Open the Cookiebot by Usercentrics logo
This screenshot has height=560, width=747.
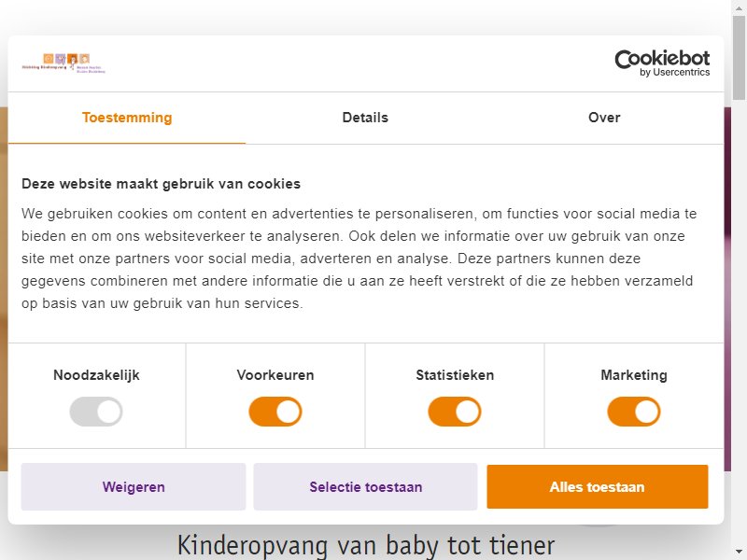662,63
